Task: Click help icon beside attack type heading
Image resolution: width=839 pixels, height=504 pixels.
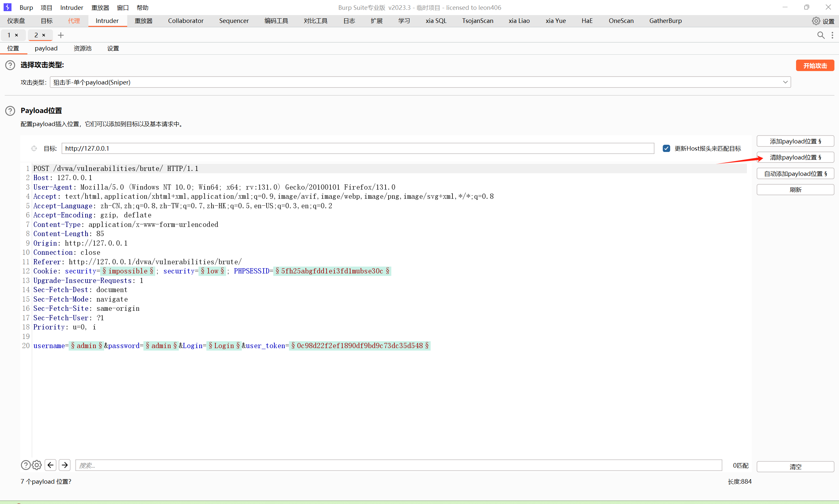Action: click(x=10, y=65)
